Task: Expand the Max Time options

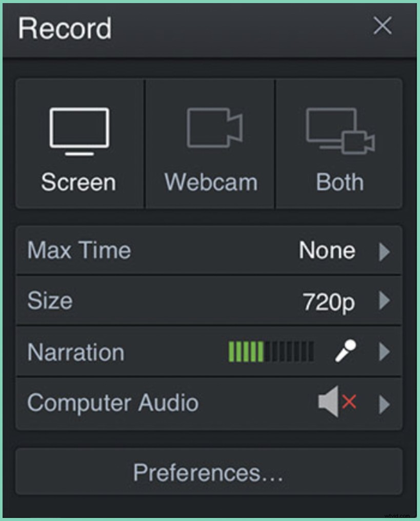Action: [384, 251]
